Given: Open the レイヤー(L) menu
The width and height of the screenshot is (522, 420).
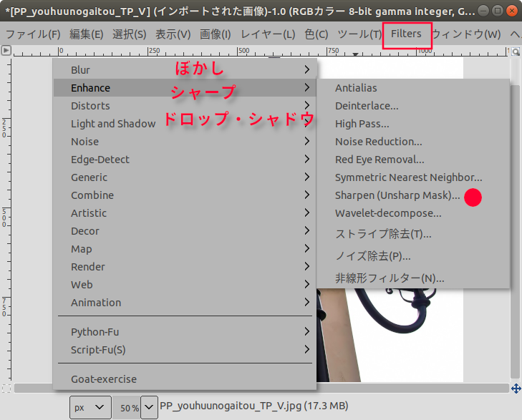Looking at the screenshot, I should tap(268, 34).
